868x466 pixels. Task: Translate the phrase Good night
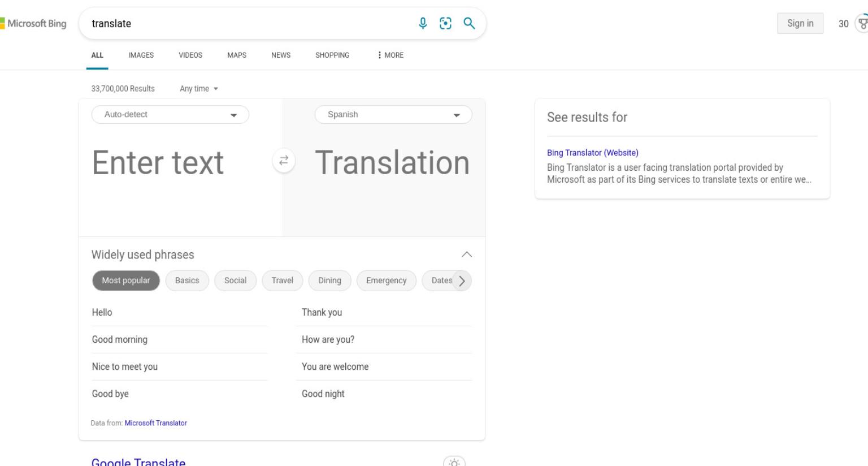[x=384, y=394]
